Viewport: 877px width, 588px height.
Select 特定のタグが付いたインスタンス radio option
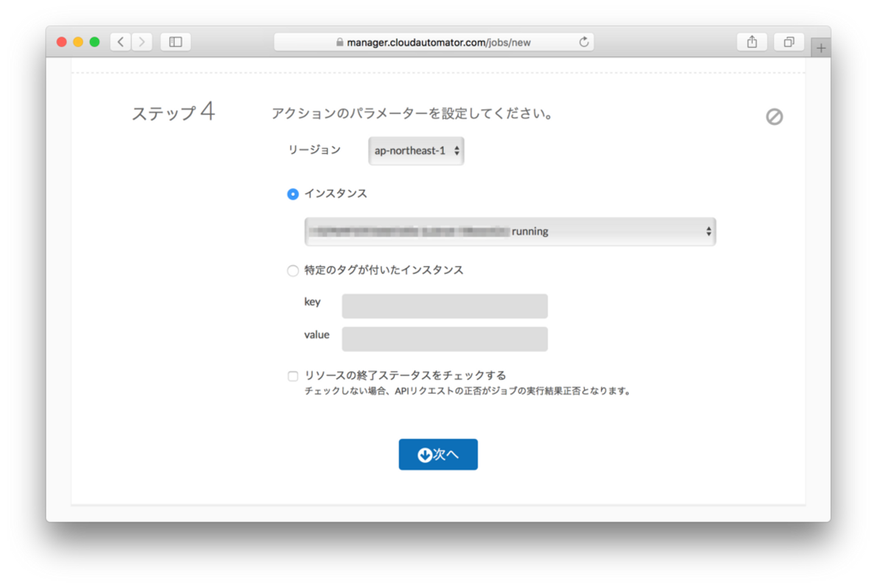click(x=293, y=270)
